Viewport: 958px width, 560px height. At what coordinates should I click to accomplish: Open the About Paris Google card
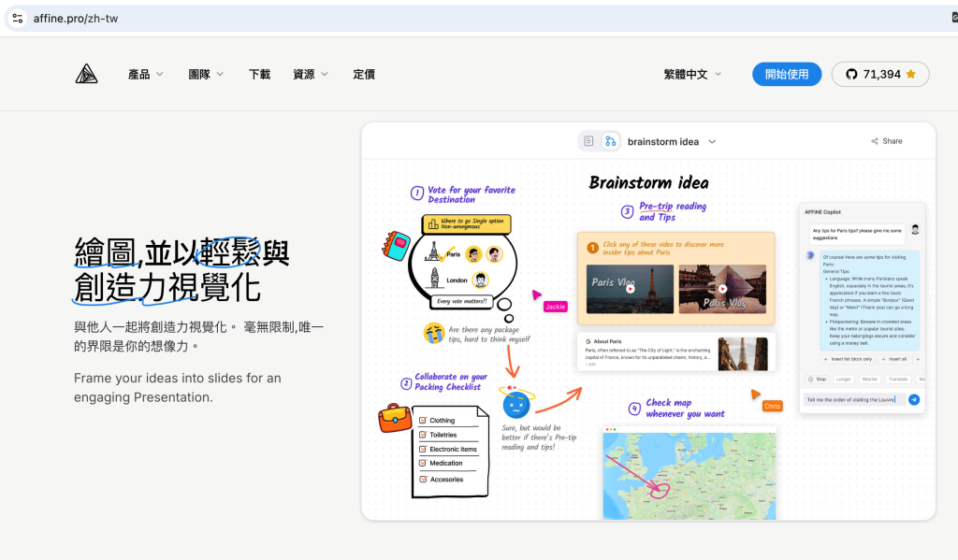pyautogui.click(x=676, y=352)
